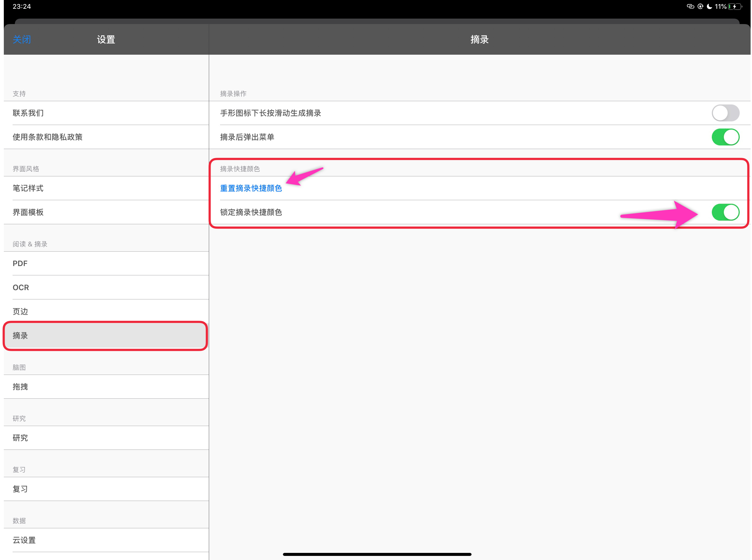
Task: Tap rotation lock icon in status bar
Action: 700,7
